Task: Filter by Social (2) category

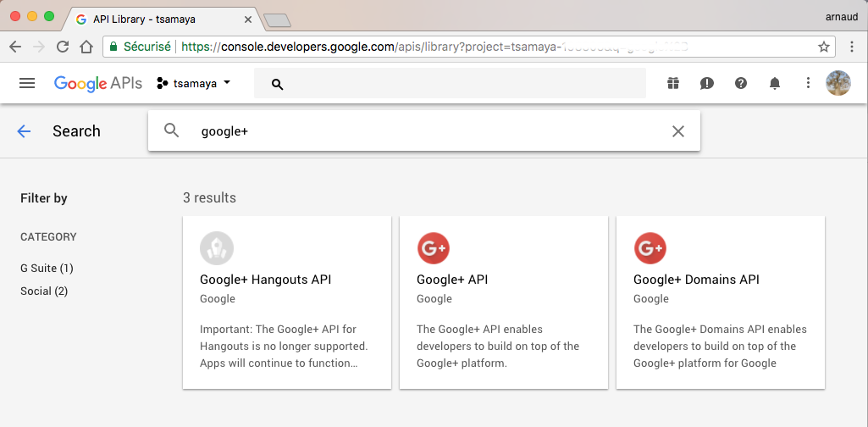Action: click(44, 291)
